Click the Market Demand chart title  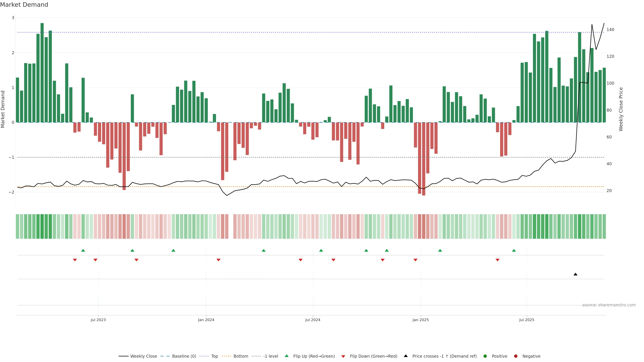(x=24, y=5)
